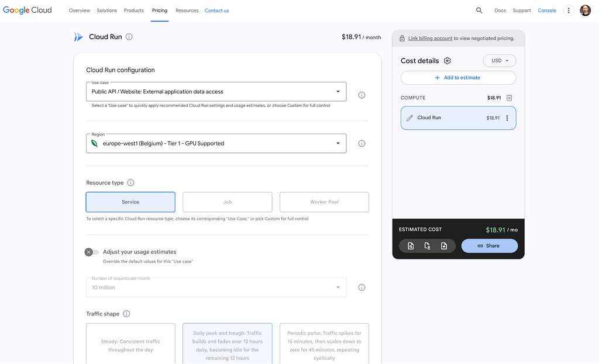Click the Cloud Run info icon

point(129,37)
